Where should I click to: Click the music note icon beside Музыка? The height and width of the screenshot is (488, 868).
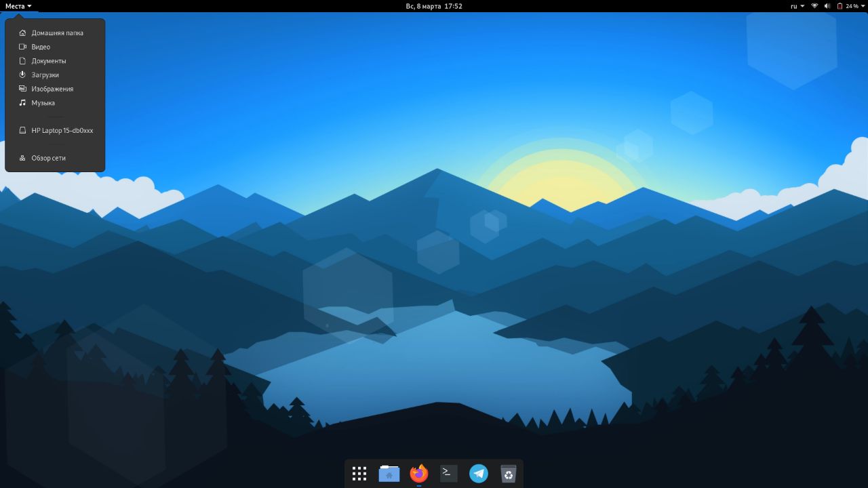tap(22, 103)
